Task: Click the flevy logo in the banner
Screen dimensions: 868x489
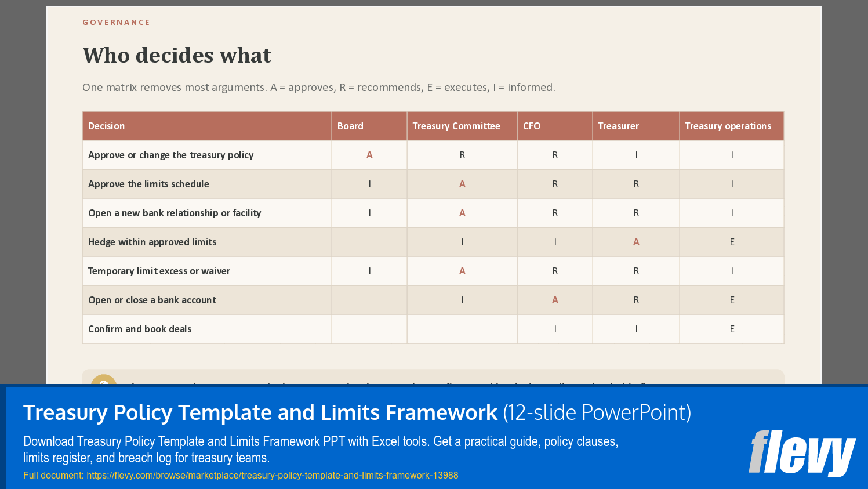Action: [x=802, y=453]
